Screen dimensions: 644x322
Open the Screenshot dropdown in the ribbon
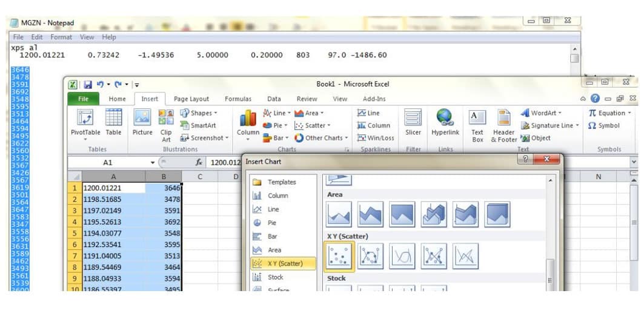[204, 138]
